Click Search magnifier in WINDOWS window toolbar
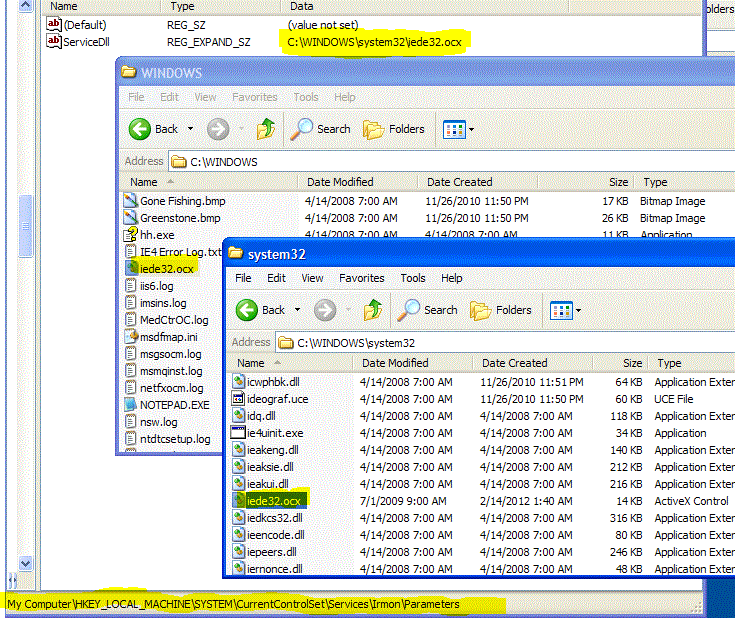The height and width of the screenshot is (618, 735). tap(301, 129)
